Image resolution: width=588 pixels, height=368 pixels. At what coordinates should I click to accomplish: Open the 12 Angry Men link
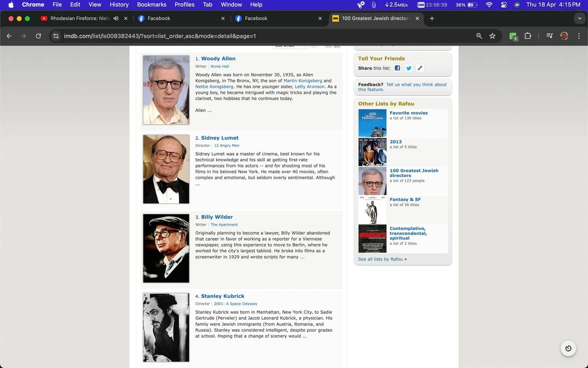coord(227,146)
